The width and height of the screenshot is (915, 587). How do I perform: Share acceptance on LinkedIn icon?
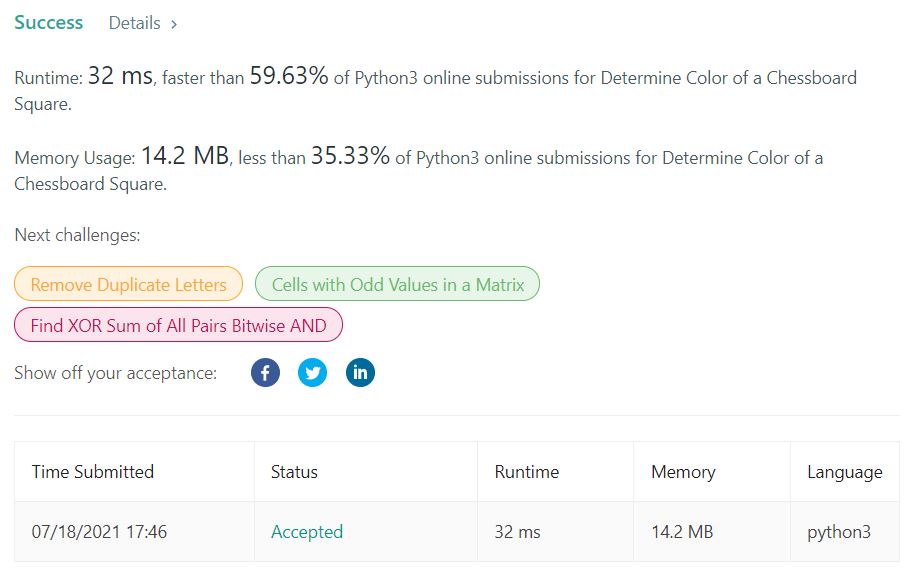coord(360,373)
